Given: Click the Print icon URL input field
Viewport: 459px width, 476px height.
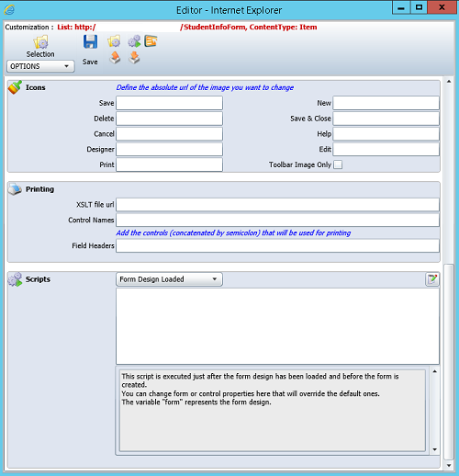Looking at the screenshot, I should (x=169, y=164).
